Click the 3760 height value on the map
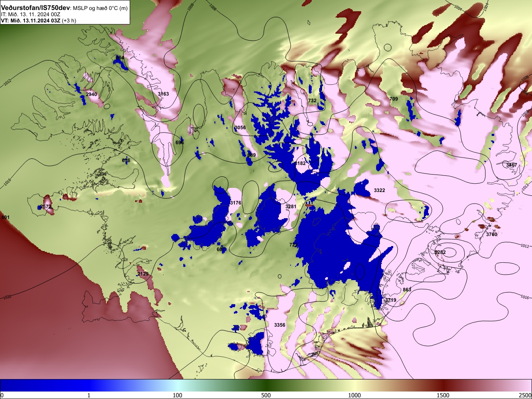The image size is (532, 399). point(492,234)
